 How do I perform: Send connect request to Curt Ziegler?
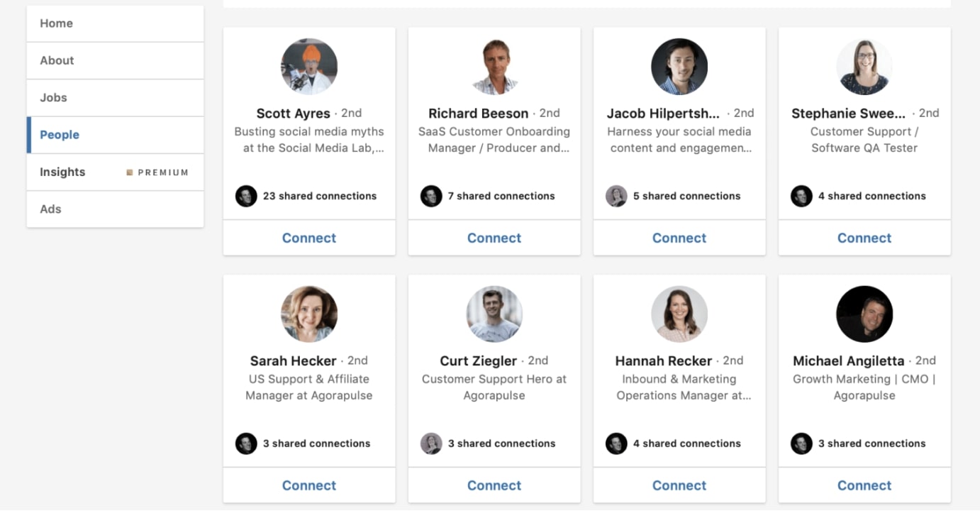[494, 485]
